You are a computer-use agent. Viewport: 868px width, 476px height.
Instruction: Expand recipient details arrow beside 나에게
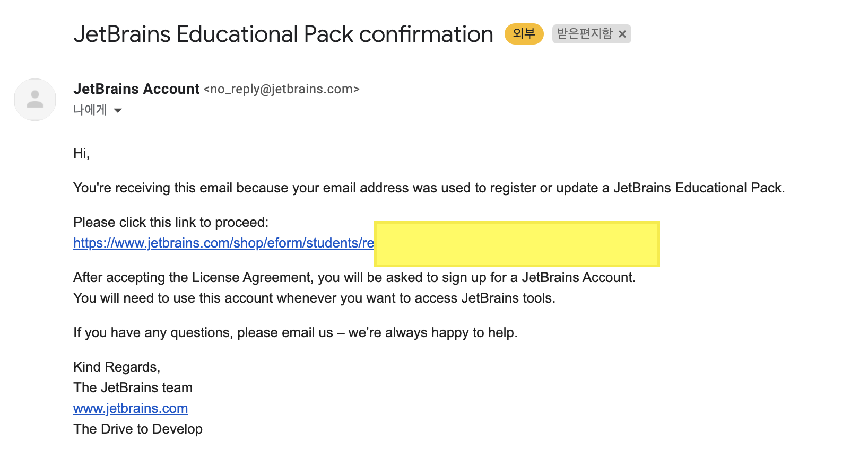118,110
